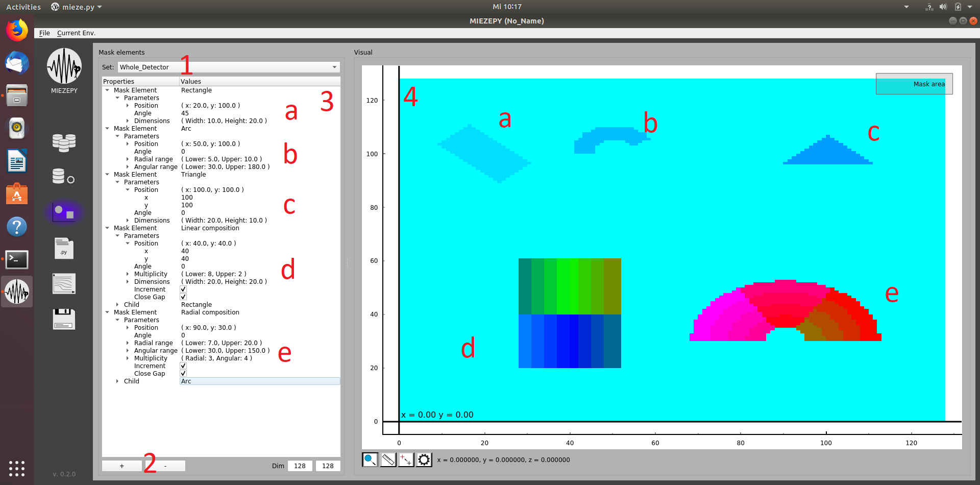Open Help icon in the dock
Screen dimensions: 980x485
(x=17, y=227)
